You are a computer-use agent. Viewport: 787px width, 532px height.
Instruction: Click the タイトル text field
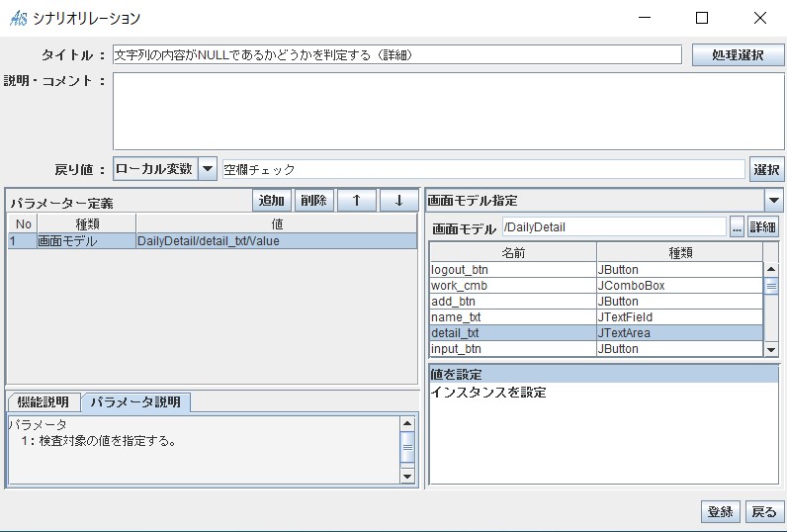[x=396, y=54]
